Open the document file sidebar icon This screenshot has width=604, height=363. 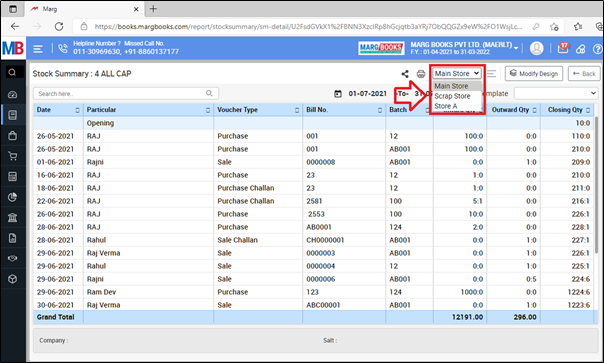(x=12, y=238)
